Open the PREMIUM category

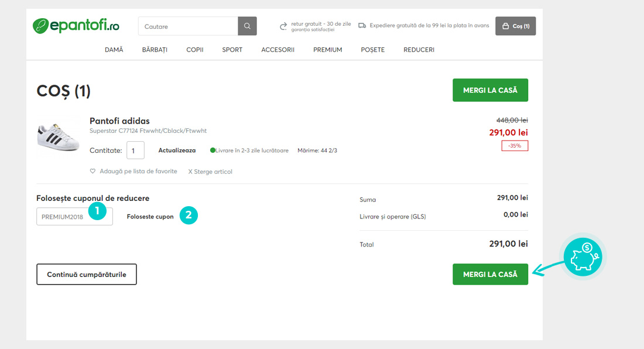(327, 50)
